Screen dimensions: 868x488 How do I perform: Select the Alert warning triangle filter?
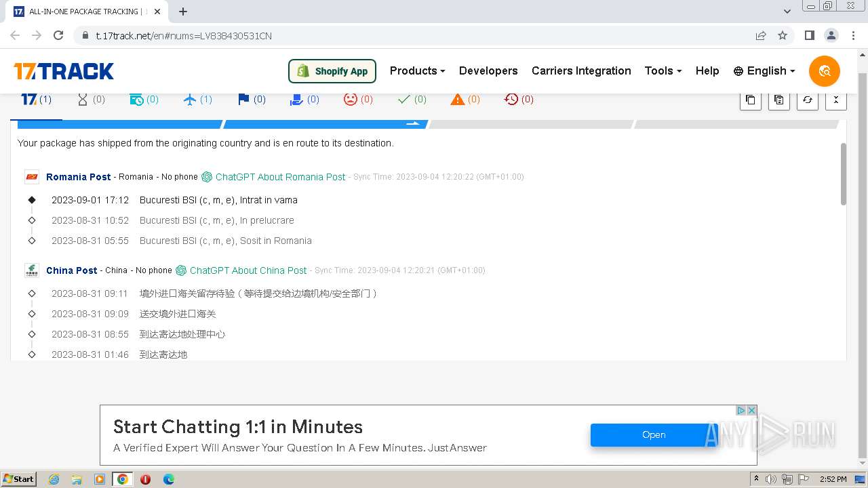coord(465,100)
